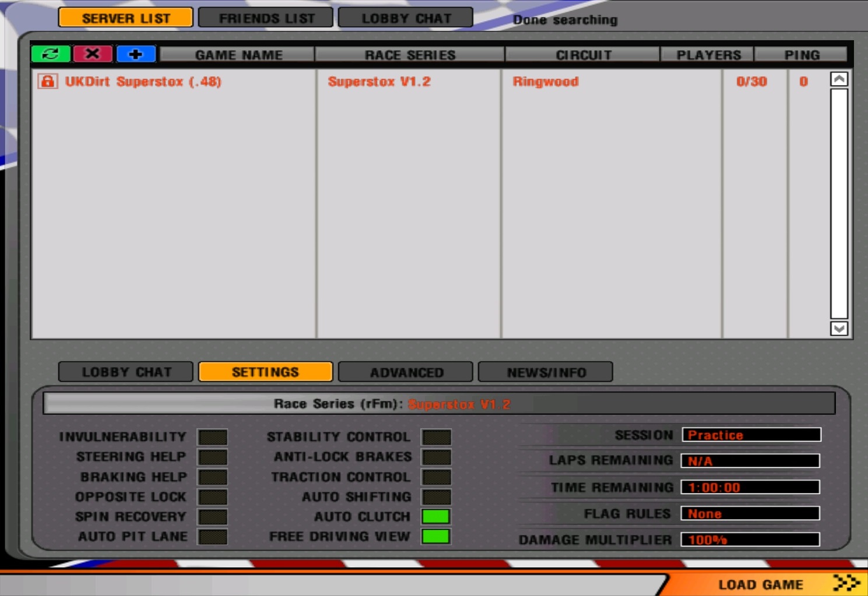The width and height of the screenshot is (868, 596).
Task: Click the Damage Multiplier field showing 100%
Action: pyautogui.click(x=751, y=539)
